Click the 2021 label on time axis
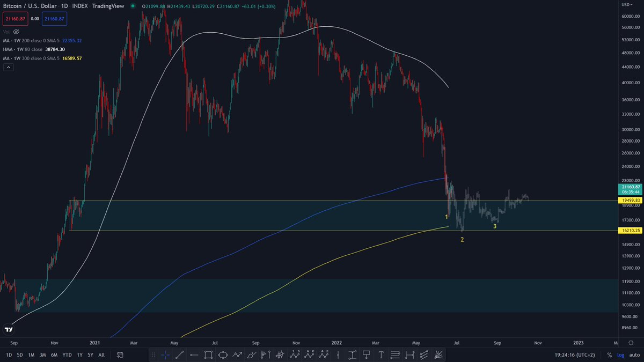This screenshot has width=644, height=362. [x=95, y=342]
